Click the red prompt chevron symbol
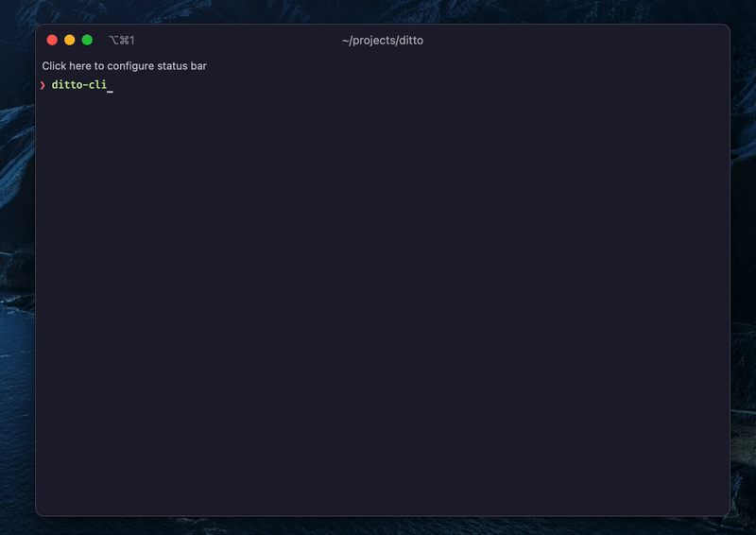The image size is (756, 535). coord(43,85)
